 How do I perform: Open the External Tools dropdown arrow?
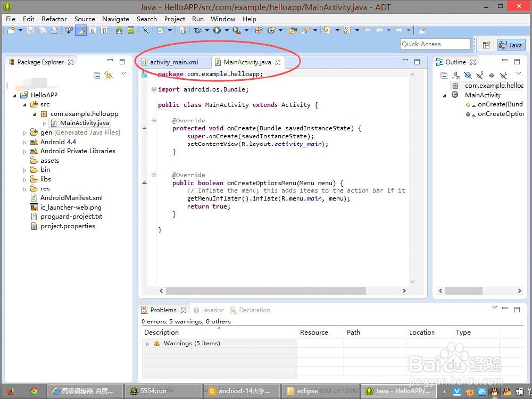[x=247, y=30]
